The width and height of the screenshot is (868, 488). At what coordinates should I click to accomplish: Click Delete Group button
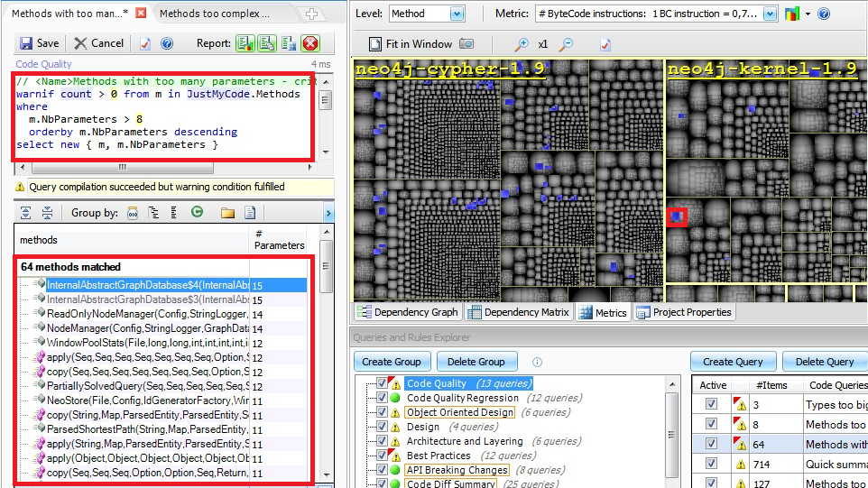point(476,362)
